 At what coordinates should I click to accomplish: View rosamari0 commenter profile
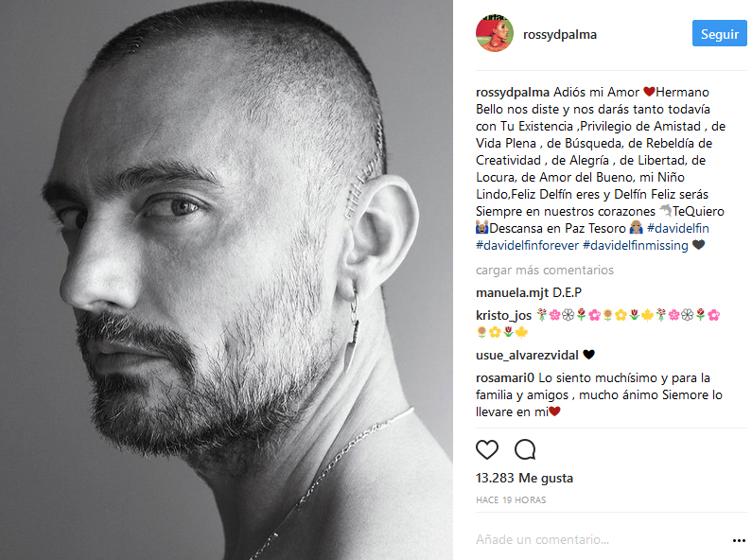504,377
